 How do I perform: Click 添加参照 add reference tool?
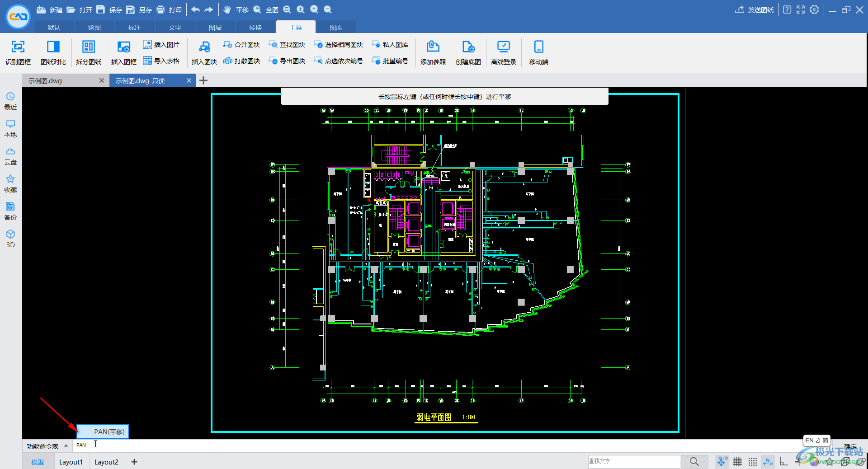433,52
